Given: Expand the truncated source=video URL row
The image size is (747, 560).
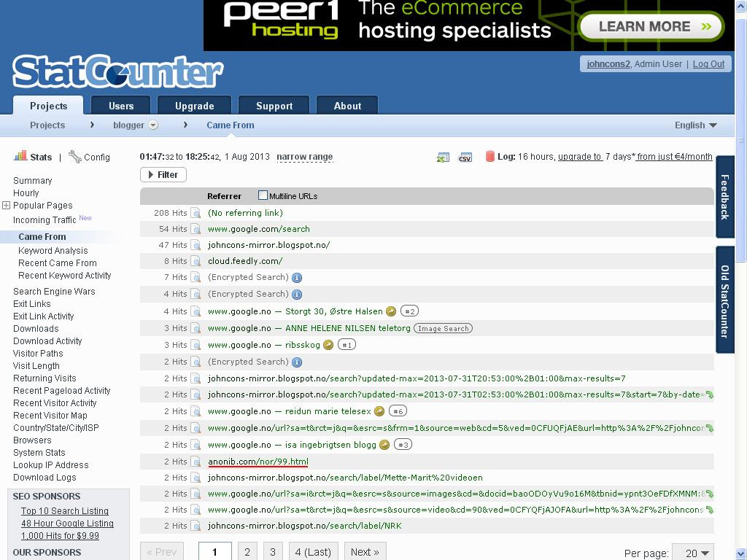Looking at the screenshot, I should 709,510.
